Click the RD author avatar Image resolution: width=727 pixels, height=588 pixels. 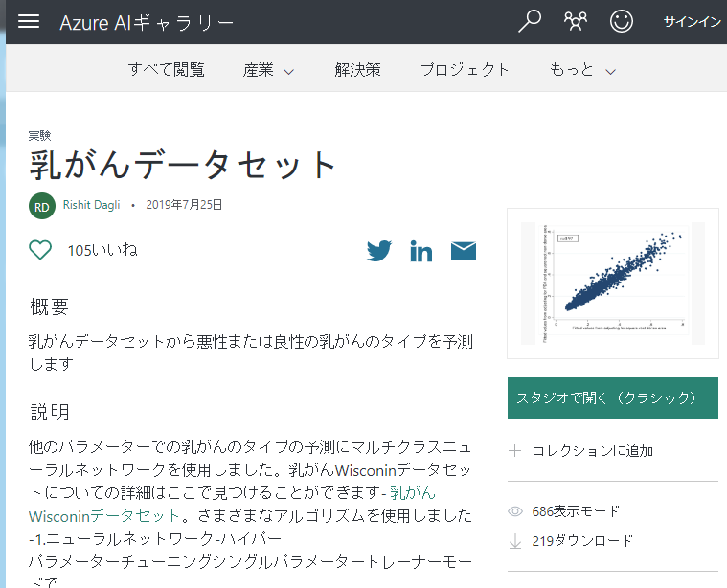click(x=42, y=206)
